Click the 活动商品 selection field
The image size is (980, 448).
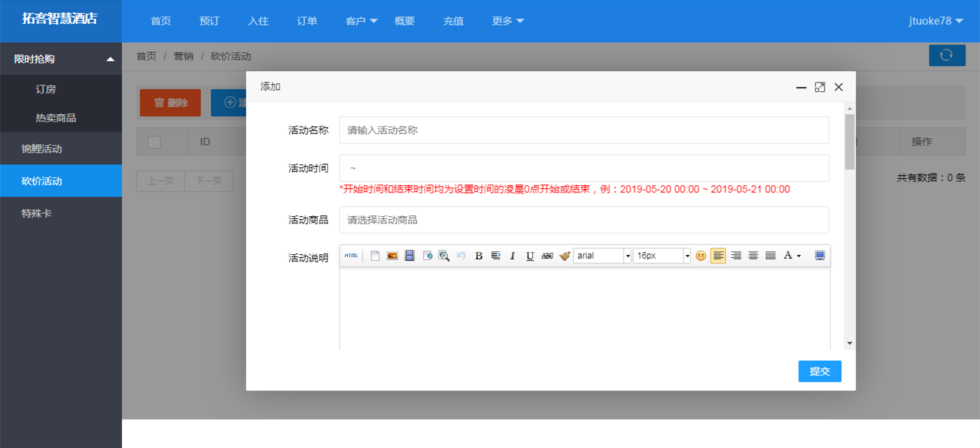[x=584, y=220]
